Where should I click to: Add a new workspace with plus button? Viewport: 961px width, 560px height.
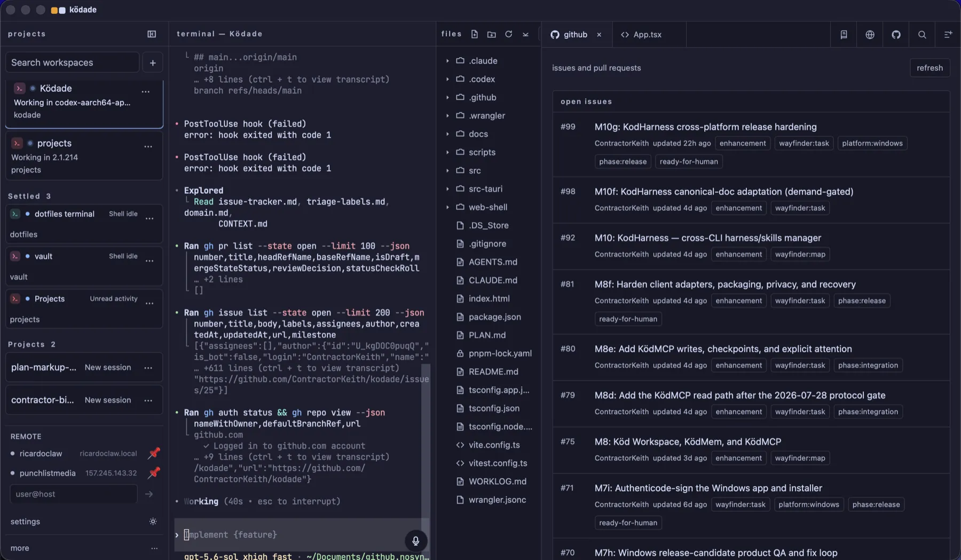pos(153,63)
